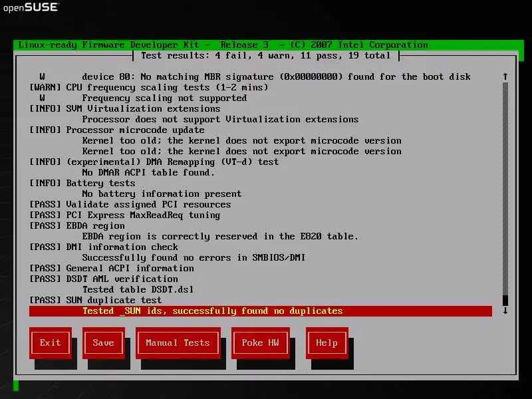Click the scrollbar track above the thumb
The height and width of the screenshot is (399, 532).
pos(505,188)
